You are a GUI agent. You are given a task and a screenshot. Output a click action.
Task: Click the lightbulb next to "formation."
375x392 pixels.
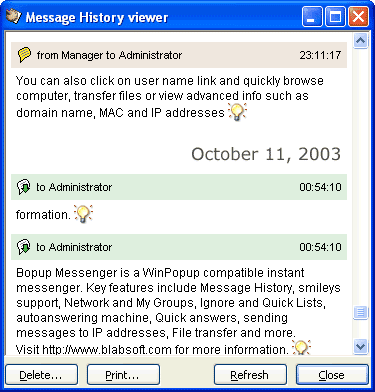(x=83, y=213)
